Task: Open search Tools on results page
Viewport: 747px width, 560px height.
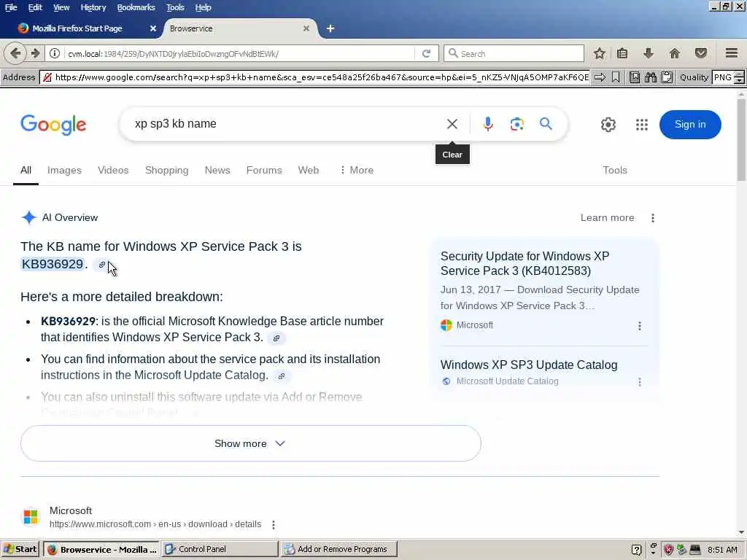Action: click(614, 170)
